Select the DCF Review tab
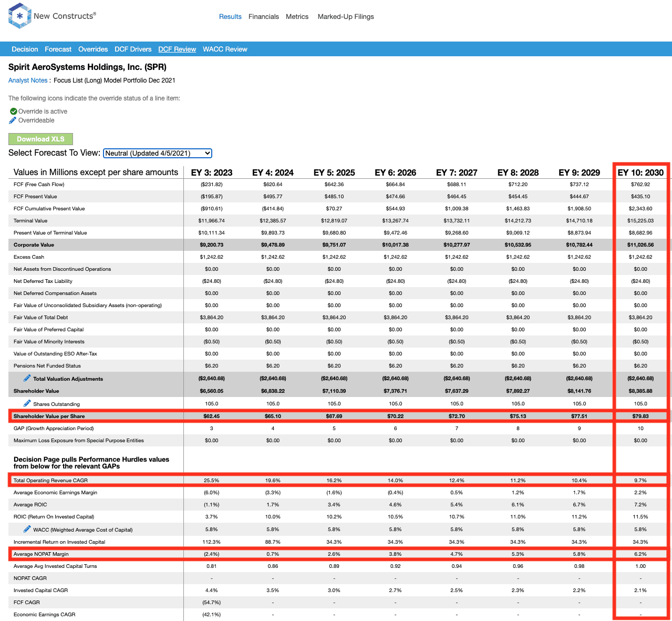Image resolution: width=672 pixels, height=621 pixels. coord(177,49)
